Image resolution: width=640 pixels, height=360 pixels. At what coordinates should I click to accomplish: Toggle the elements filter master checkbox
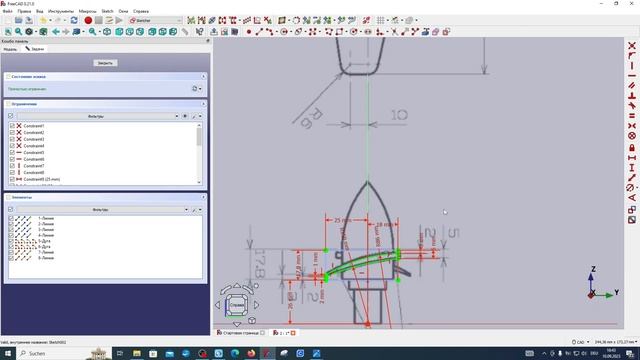(11, 209)
